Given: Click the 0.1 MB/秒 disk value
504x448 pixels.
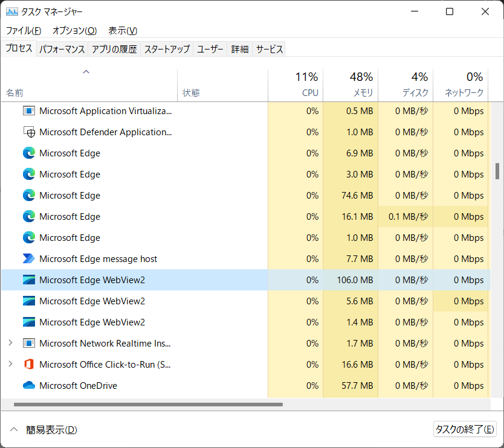Looking at the screenshot, I should pyautogui.click(x=408, y=217).
